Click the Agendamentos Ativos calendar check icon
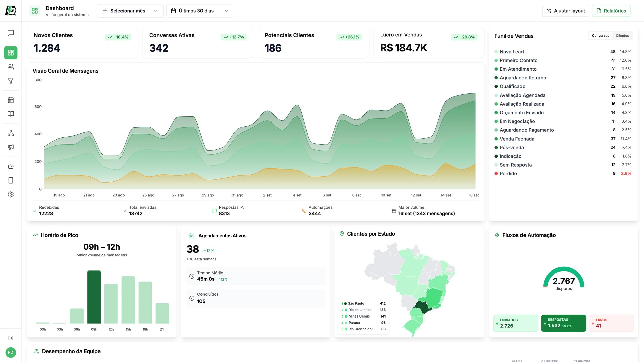The image size is (644, 362). click(x=191, y=236)
